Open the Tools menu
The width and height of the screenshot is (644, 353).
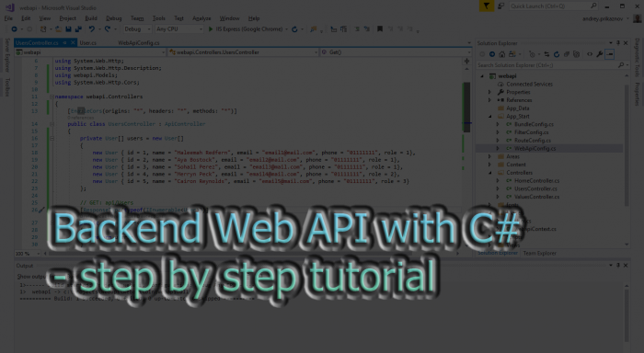[x=159, y=18]
